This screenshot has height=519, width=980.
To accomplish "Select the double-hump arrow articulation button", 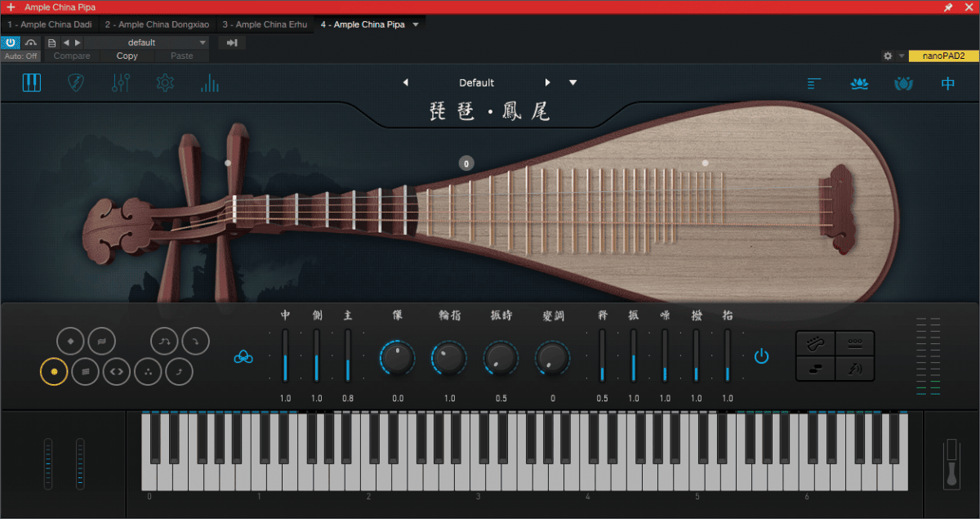I will pos(164,341).
